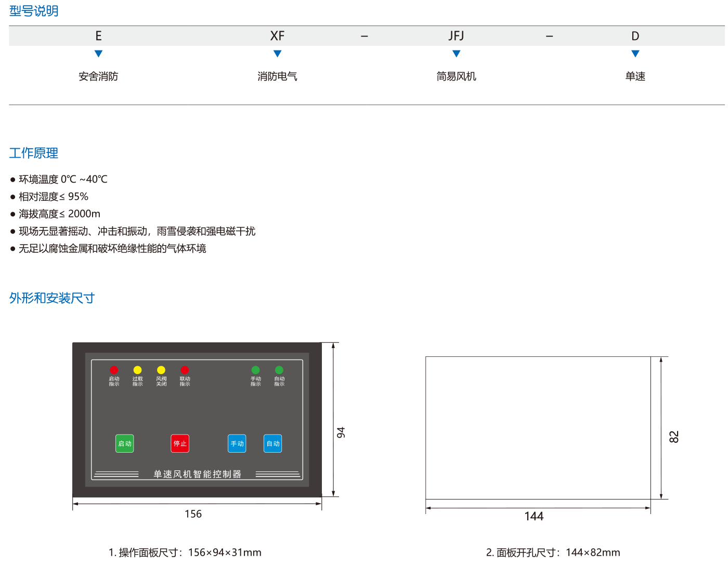Select the 工作原理 section heading
Viewport: 728px width, 577px height.
point(34,153)
